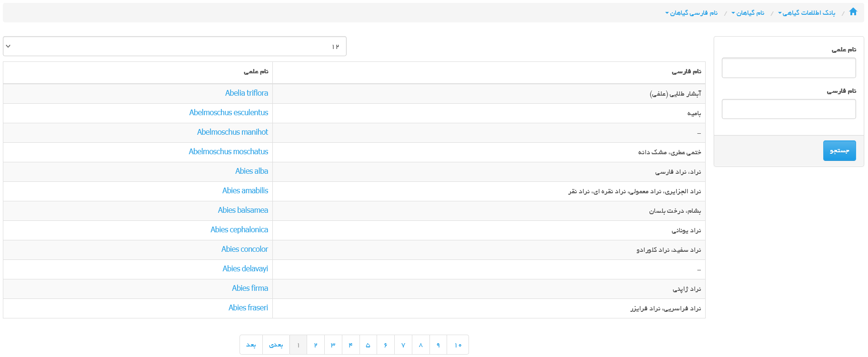Click the home icon in breadcrumb
Image resolution: width=868 pixels, height=357 pixels.
[853, 12]
